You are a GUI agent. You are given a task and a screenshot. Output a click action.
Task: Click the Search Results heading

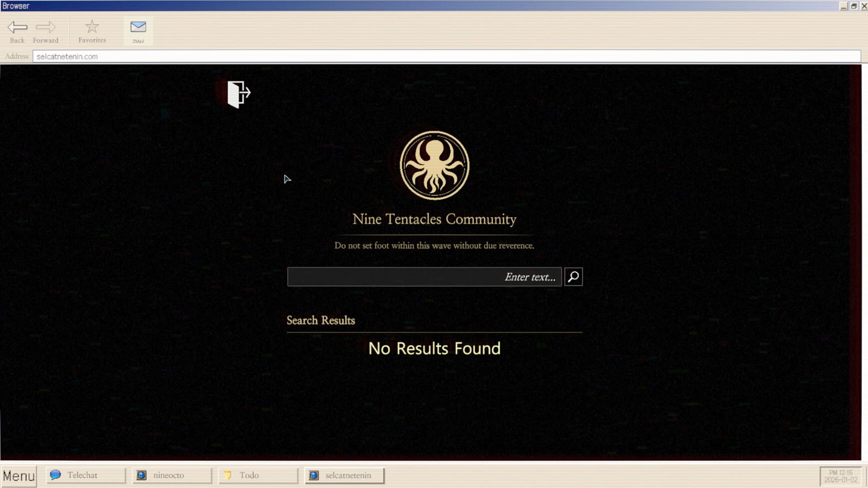[x=321, y=320]
